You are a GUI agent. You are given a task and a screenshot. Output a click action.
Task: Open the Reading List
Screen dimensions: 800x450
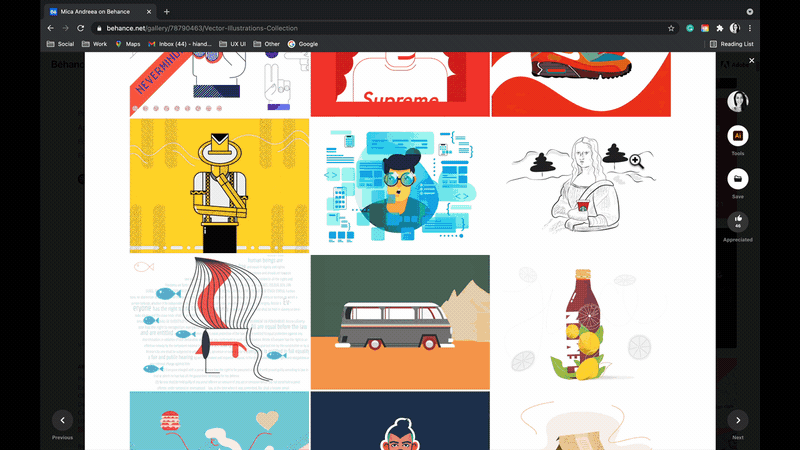click(731, 44)
